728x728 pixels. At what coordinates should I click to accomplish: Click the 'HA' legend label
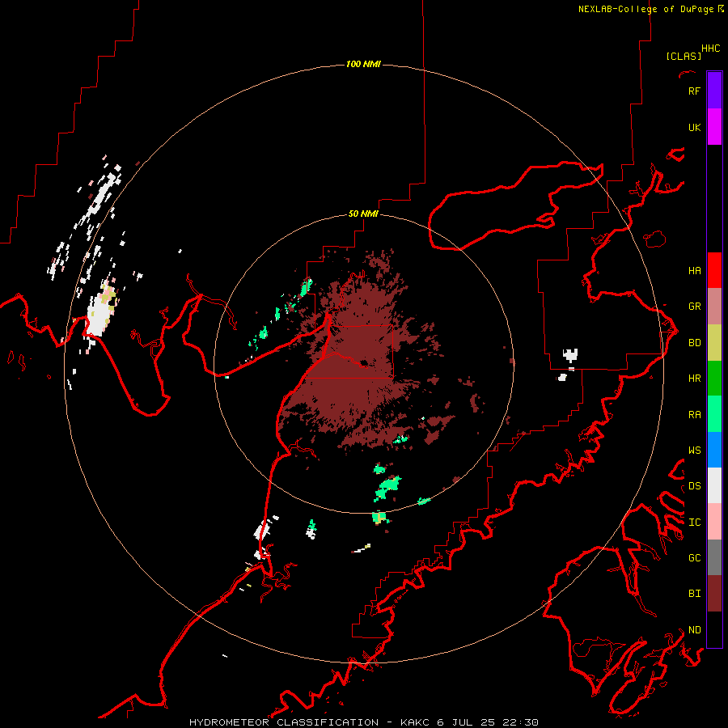click(x=694, y=271)
